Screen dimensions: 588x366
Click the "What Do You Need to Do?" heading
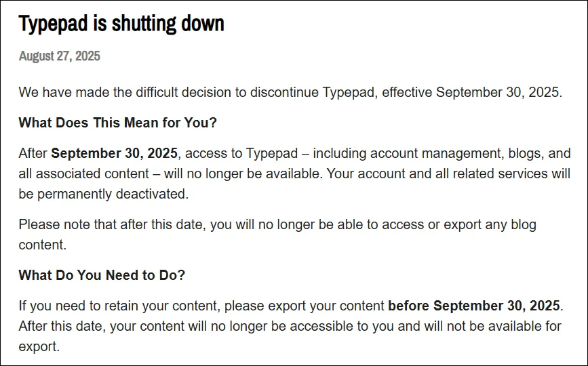102,275
